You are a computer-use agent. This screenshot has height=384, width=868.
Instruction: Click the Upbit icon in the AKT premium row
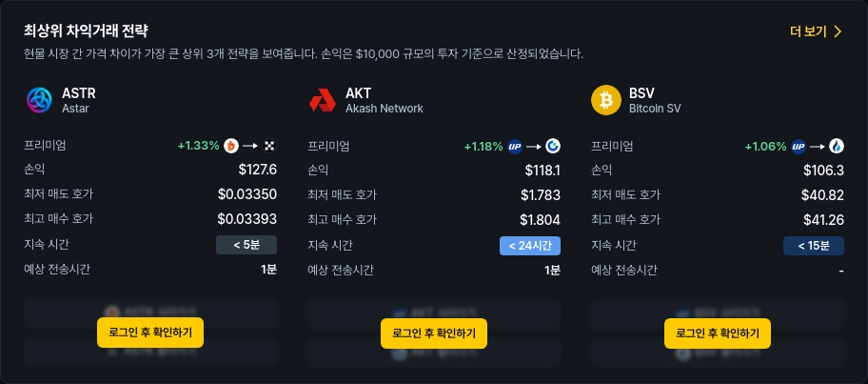pyautogui.click(x=515, y=147)
